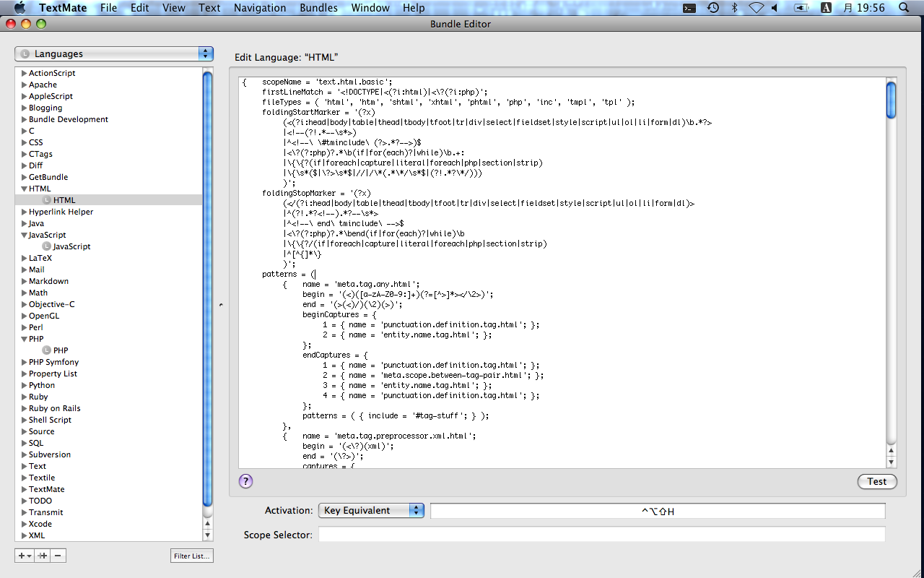Click the Scope Selector input field
The height and width of the screenshot is (578, 924).
[601, 535]
